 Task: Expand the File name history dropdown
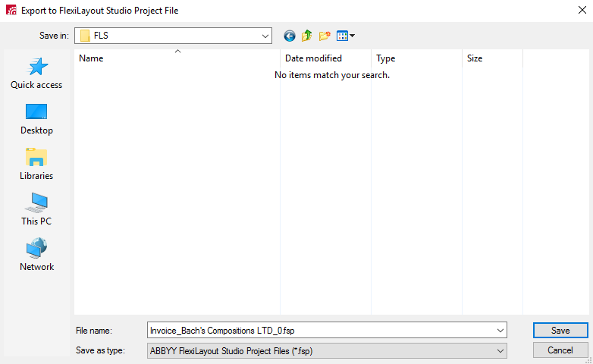click(x=500, y=331)
